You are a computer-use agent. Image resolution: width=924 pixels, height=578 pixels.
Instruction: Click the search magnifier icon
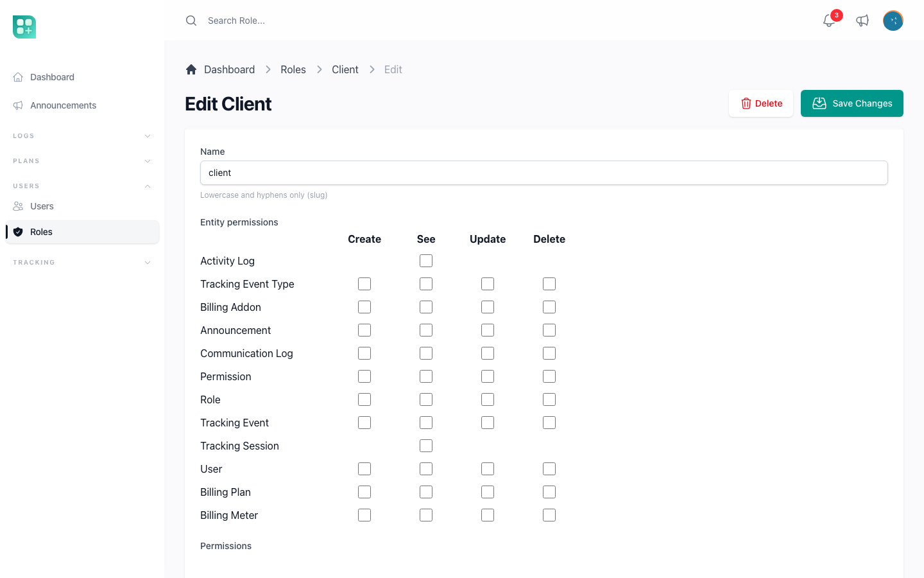tap(191, 21)
